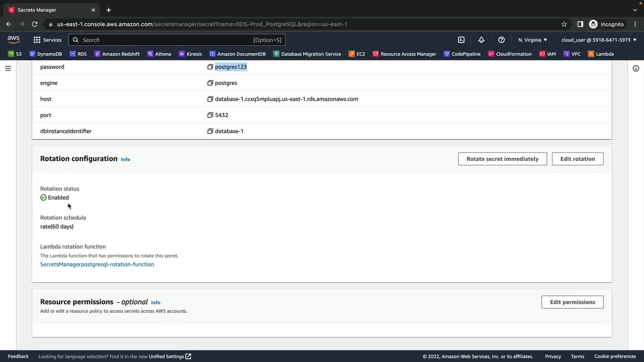Click the Edit permissions button
The height and width of the screenshot is (362, 644).
[572, 302]
